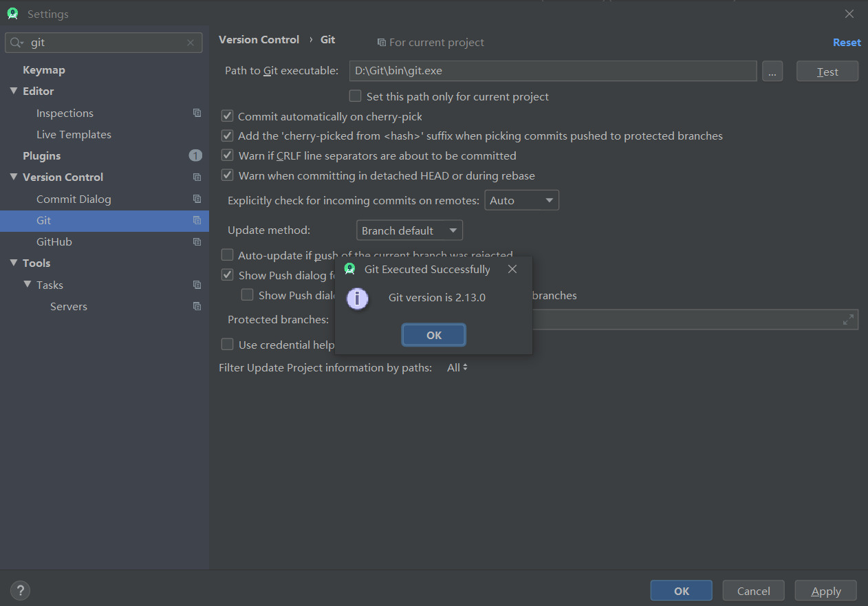Viewport: 868px width, 606px height.
Task: Browse for Git executable path
Action: pyautogui.click(x=772, y=72)
